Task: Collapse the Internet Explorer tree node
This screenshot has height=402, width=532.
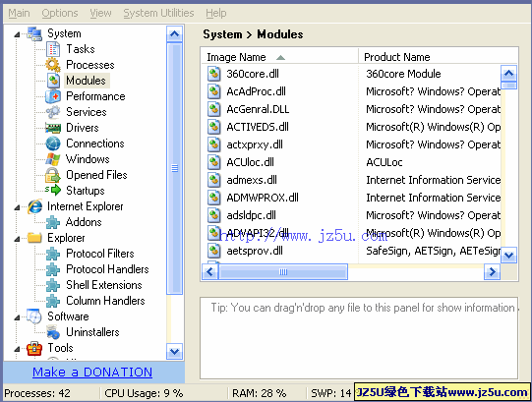Action: pyautogui.click(x=17, y=207)
